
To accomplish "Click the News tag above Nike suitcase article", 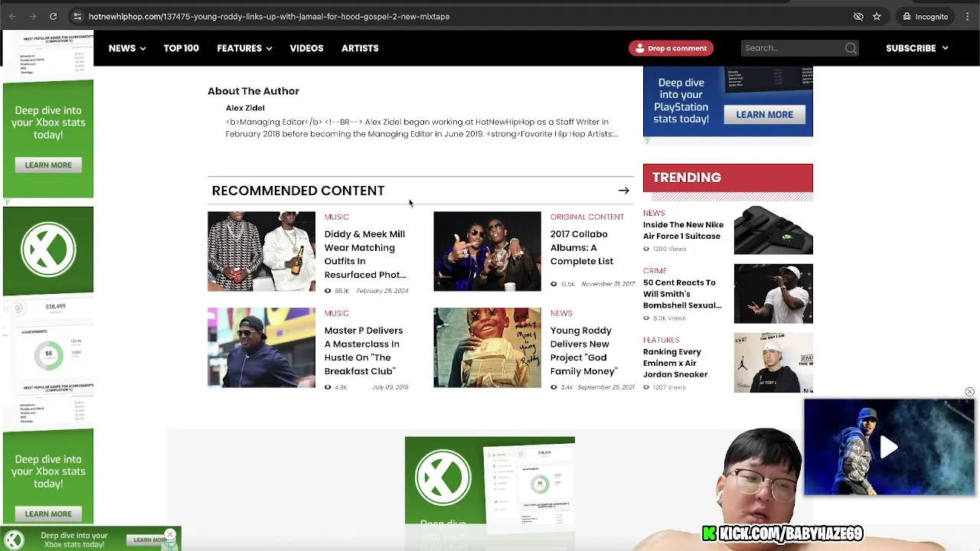I will 654,213.
